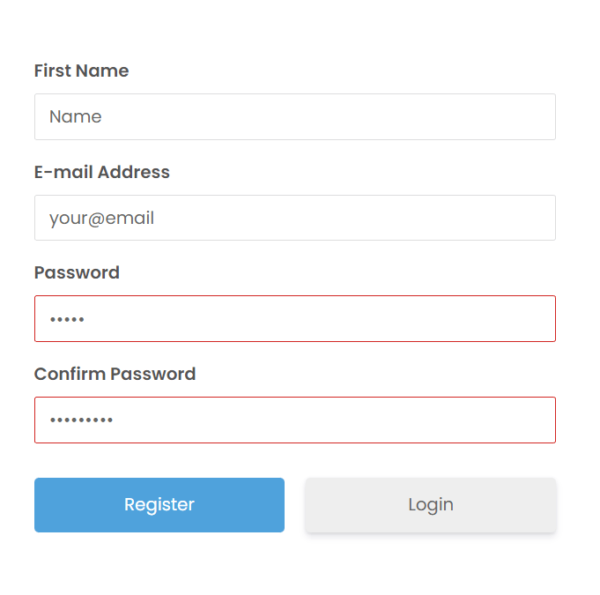Screen dimensions: 600x595
Task: Switch to the Login form
Action: (430, 505)
